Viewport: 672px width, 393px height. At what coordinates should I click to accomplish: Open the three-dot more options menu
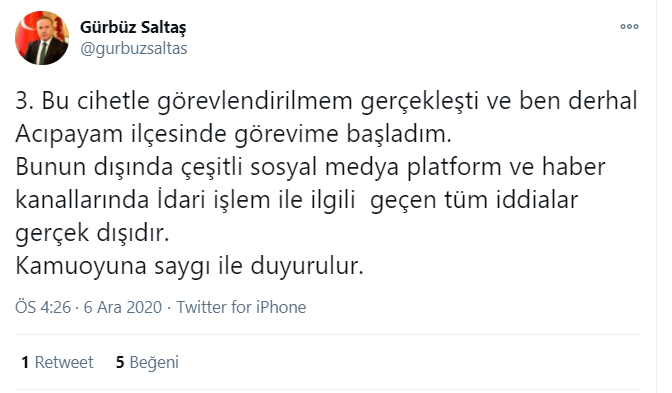tap(629, 27)
